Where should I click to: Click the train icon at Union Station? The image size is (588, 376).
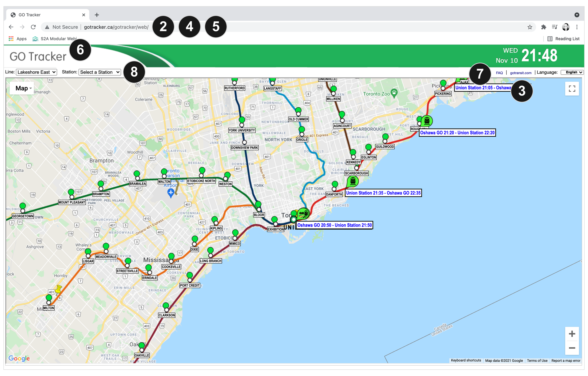(x=303, y=213)
